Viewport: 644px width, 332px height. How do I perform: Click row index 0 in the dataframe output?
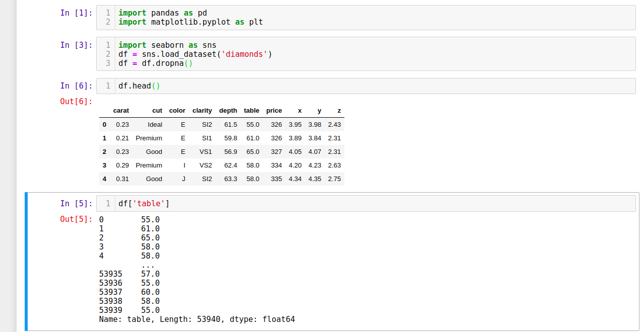104,124
